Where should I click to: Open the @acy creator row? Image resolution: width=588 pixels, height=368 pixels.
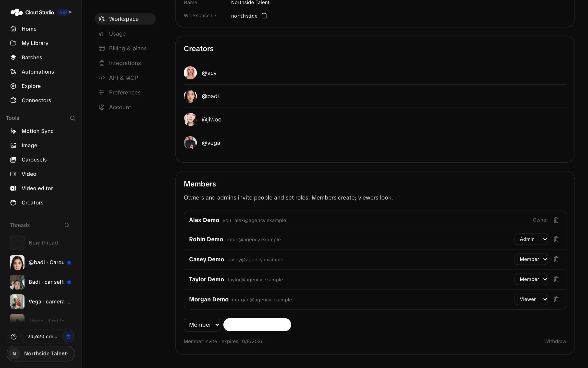click(x=375, y=73)
